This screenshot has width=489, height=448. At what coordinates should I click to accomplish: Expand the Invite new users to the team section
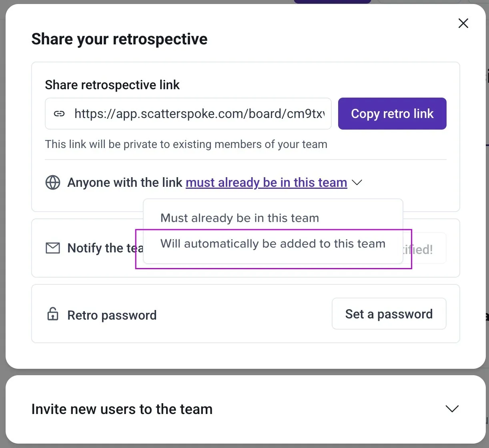pyautogui.click(x=452, y=409)
